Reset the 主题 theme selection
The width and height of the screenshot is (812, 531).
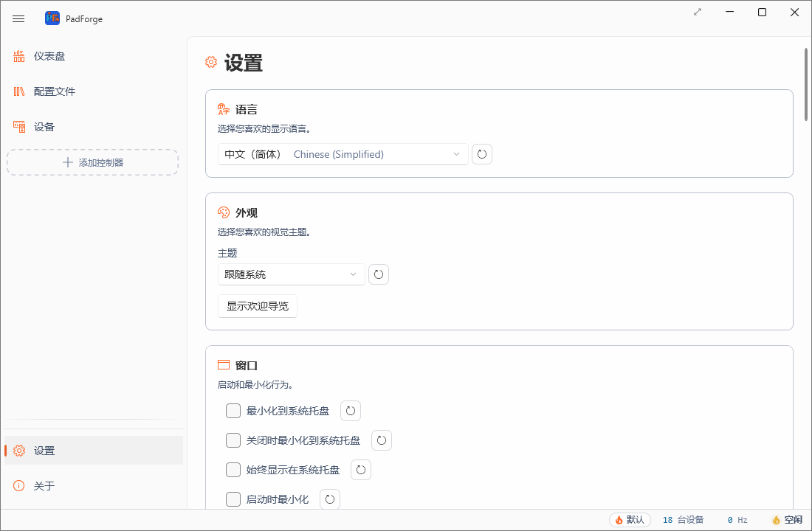pyautogui.click(x=379, y=274)
